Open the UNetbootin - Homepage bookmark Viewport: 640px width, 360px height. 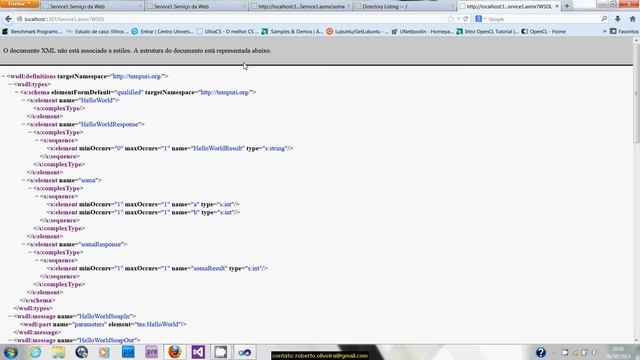[422, 31]
